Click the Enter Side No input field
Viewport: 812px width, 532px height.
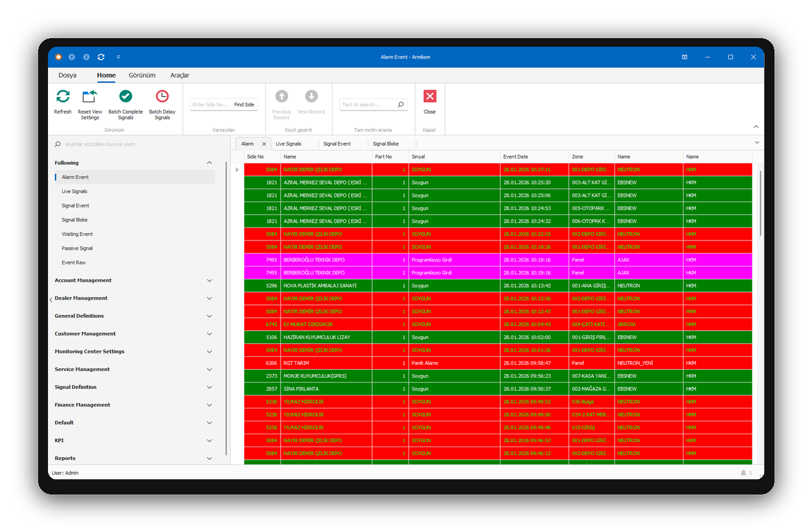point(210,105)
